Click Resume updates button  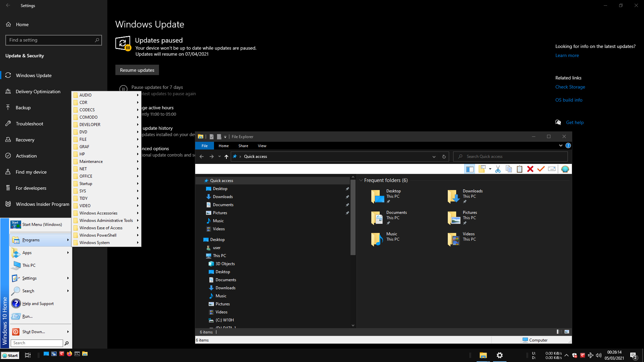[137, 70]
